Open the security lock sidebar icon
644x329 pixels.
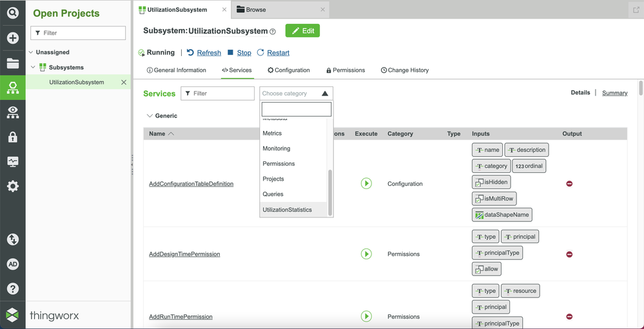13,137
